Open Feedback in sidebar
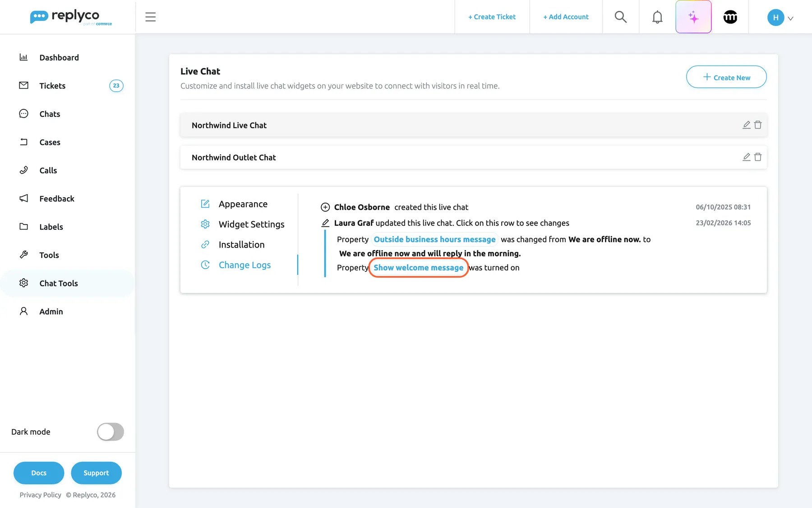Screen dimensions: 812x508 (x=68, y=199)
